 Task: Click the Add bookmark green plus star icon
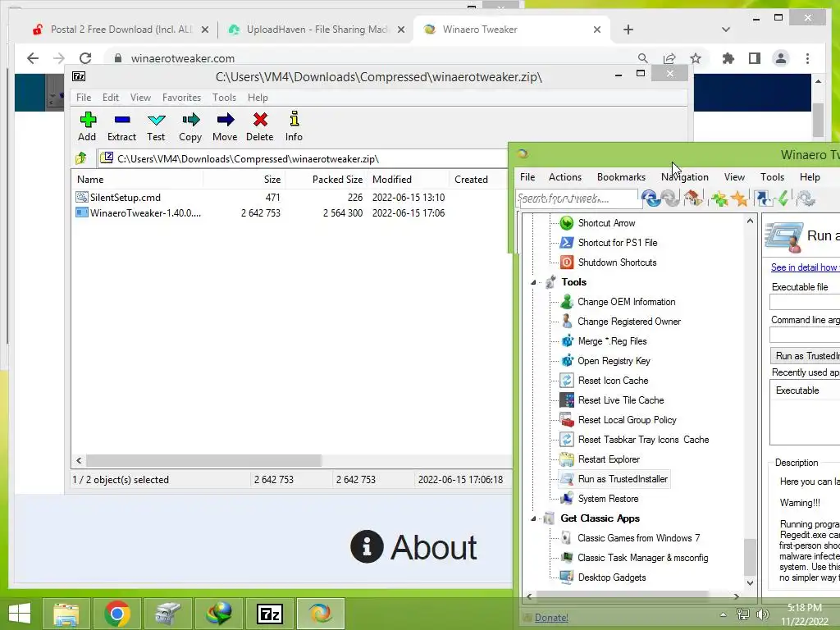[719, 199]
